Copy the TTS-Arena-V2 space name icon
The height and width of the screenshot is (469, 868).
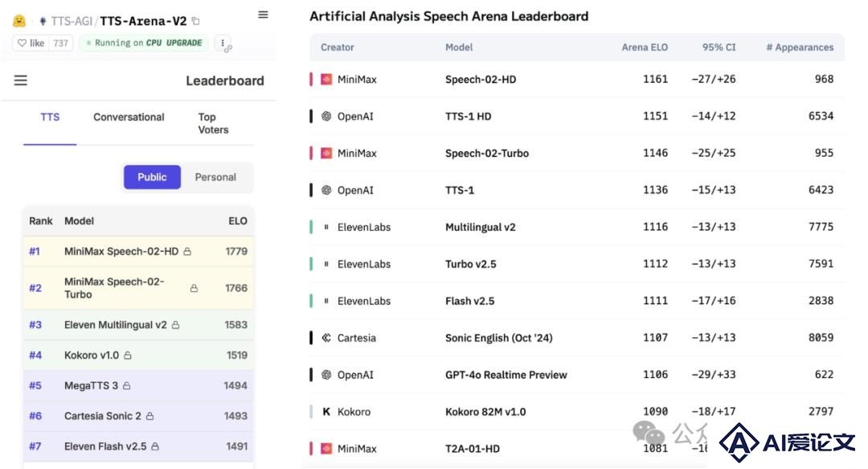[x=196, y=21]
